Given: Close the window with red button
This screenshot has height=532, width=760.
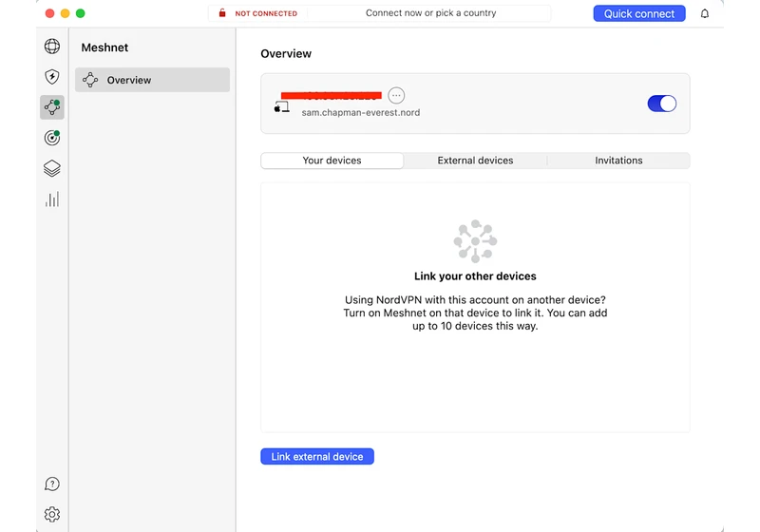Looking at the screenshot, I should (x=49, y=13).
